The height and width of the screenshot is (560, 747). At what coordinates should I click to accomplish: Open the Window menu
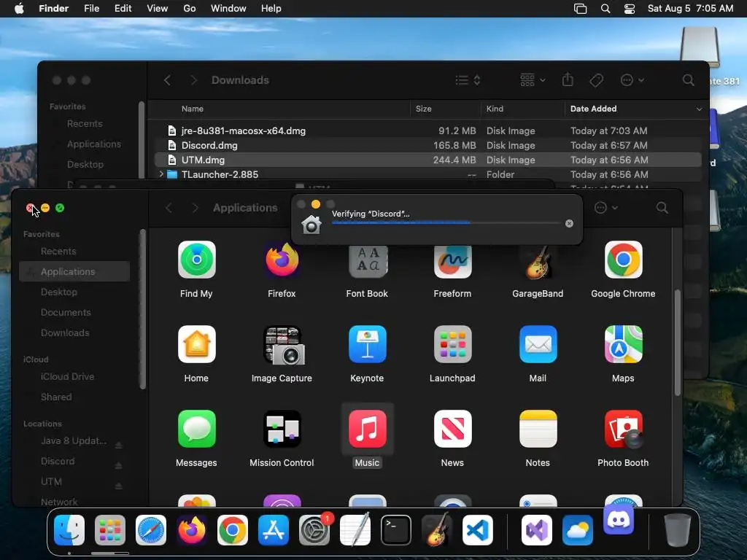228,9
